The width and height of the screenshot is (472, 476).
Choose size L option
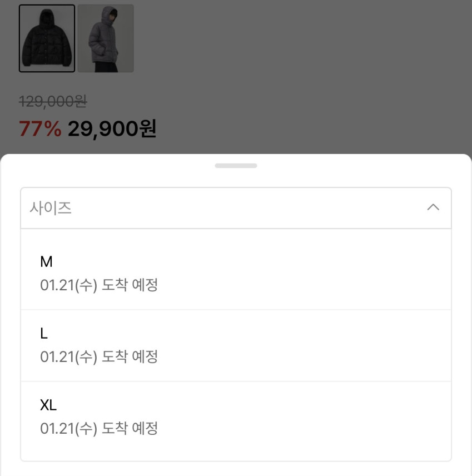point(44,333)
